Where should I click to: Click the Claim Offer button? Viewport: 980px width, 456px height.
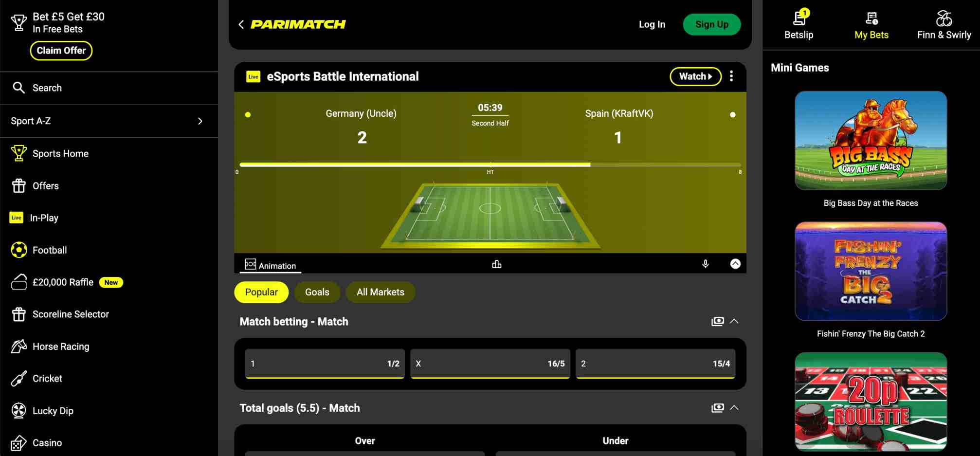pyautogui.click(x=61, y=51)
